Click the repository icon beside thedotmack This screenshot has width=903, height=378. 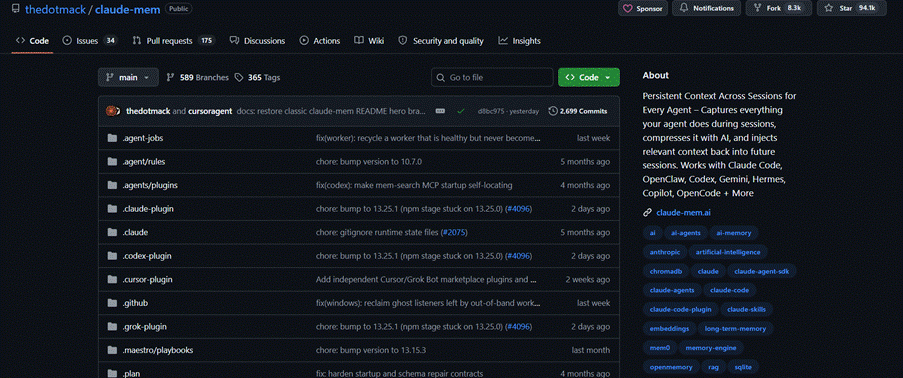[x=16, y=9]
